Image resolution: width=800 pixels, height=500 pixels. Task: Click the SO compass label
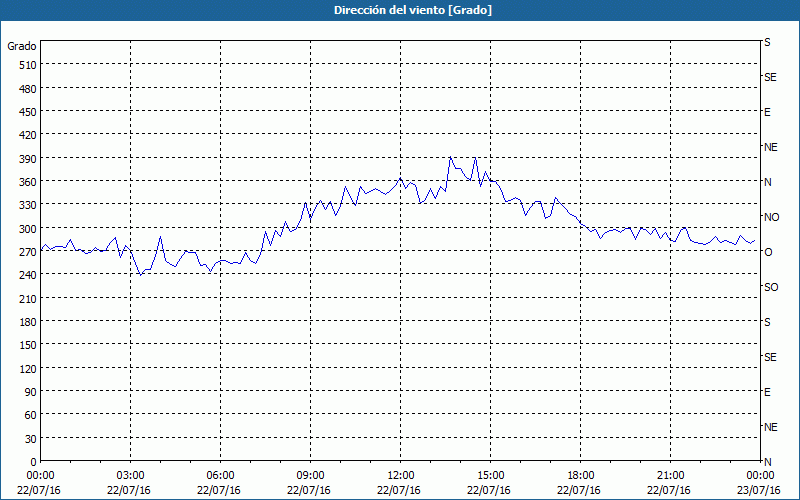coord(771,287)
